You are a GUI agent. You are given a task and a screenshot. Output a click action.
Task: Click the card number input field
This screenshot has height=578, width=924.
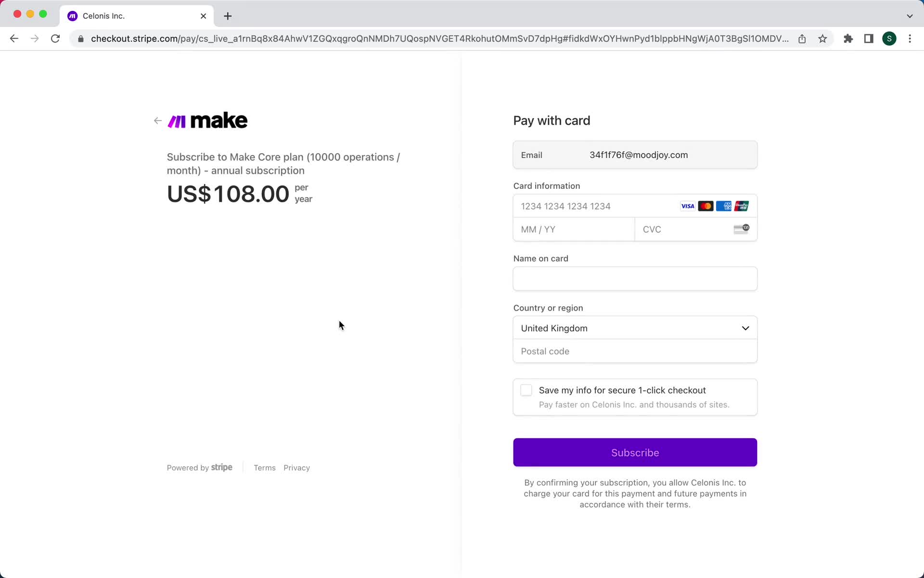(635, 206)
